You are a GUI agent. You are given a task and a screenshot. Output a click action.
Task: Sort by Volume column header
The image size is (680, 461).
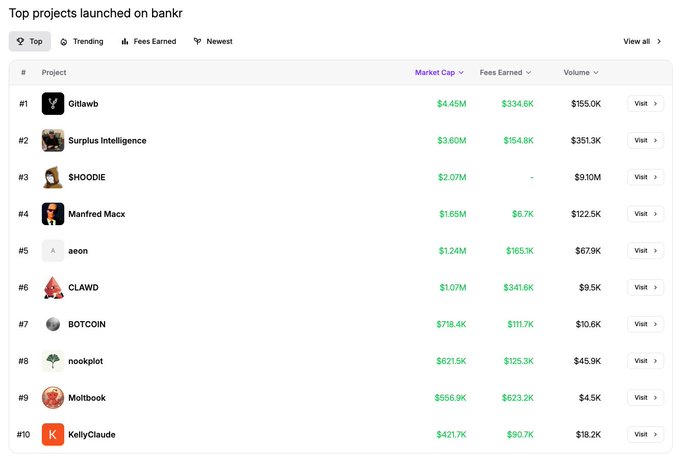coord(581,72)
